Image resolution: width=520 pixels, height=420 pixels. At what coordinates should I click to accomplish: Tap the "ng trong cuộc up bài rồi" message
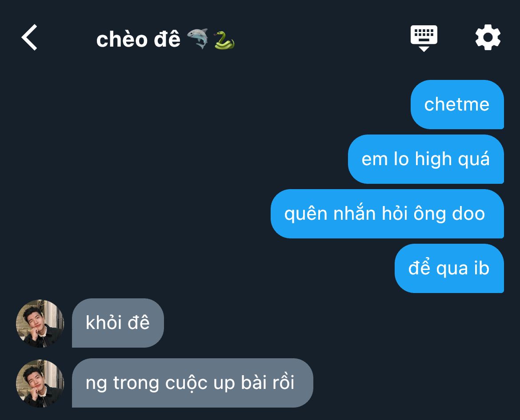(x=193, y=383)
